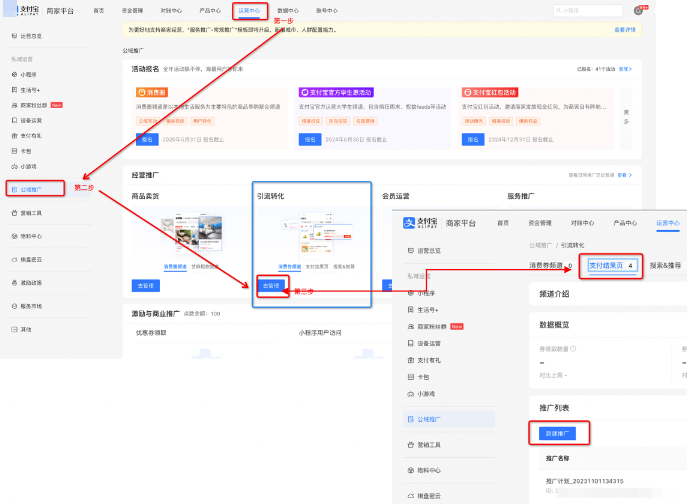The image size is (687, 504).
Task: Open 物料中心 icon in overlay page sidebar
Action: [411, 470]
